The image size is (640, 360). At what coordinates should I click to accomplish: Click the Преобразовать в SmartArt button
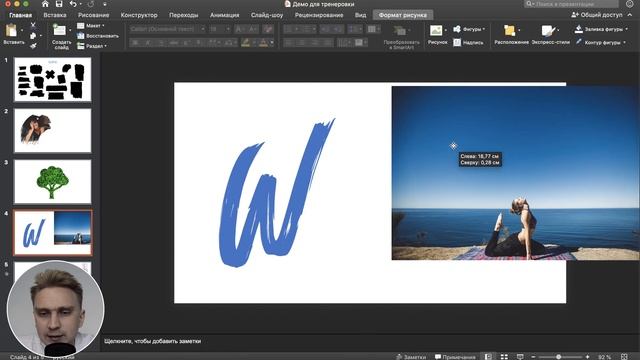coord(401,37)
